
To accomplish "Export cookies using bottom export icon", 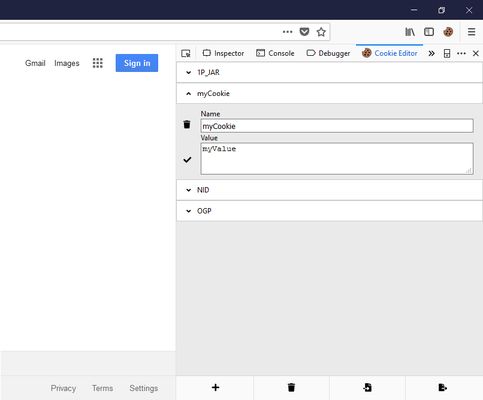I will pos(443,387).
